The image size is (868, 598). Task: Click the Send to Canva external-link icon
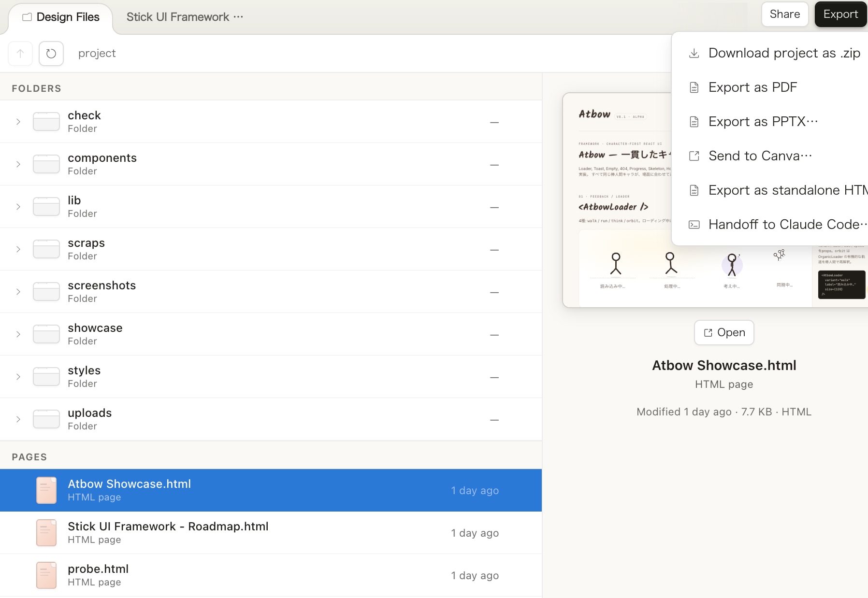(x=694, y=156)
